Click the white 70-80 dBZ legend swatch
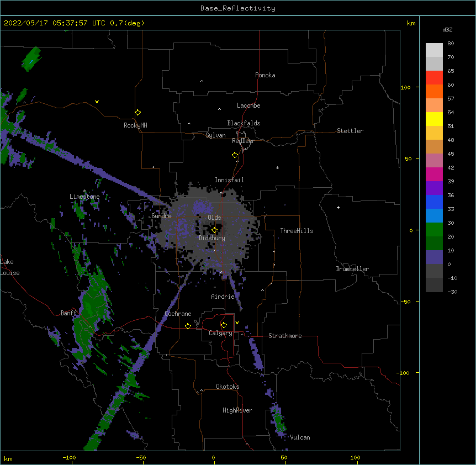The width and height of the screenshot is (476, 465). coord(434,50)
